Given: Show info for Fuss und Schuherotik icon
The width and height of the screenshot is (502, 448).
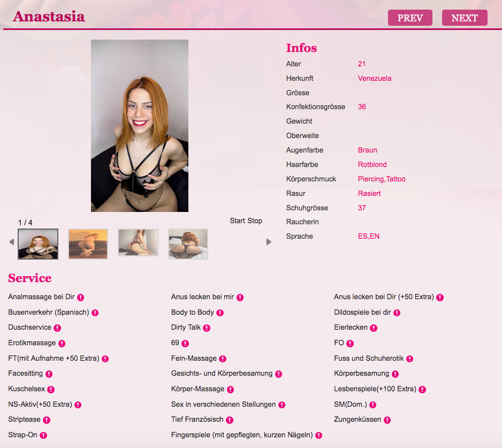Looking at the screenshot, I should pyautogui.click(x=409, y=359).
